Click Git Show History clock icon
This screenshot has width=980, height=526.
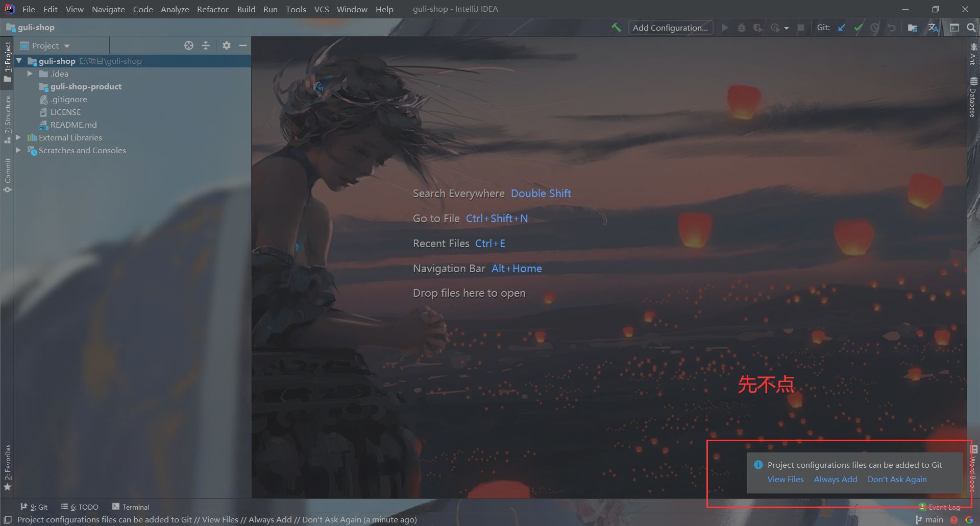pyautogui.click(x=875, y=28)
